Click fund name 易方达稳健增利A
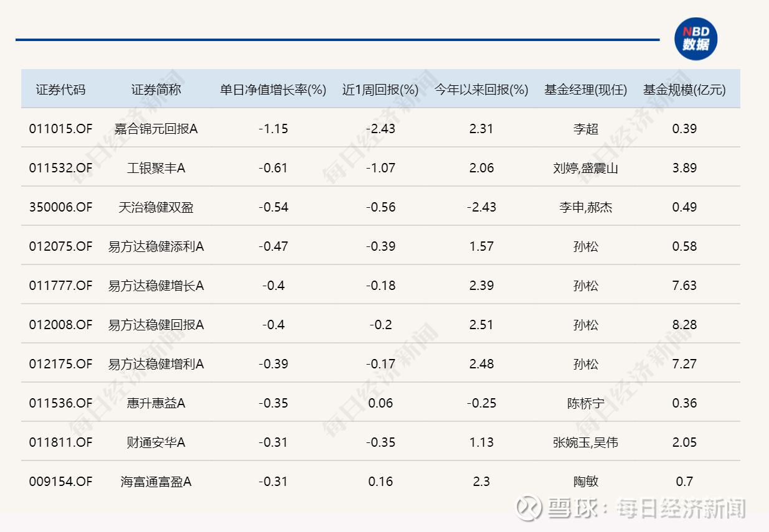The image size is (769, 532). click(156, 364)
